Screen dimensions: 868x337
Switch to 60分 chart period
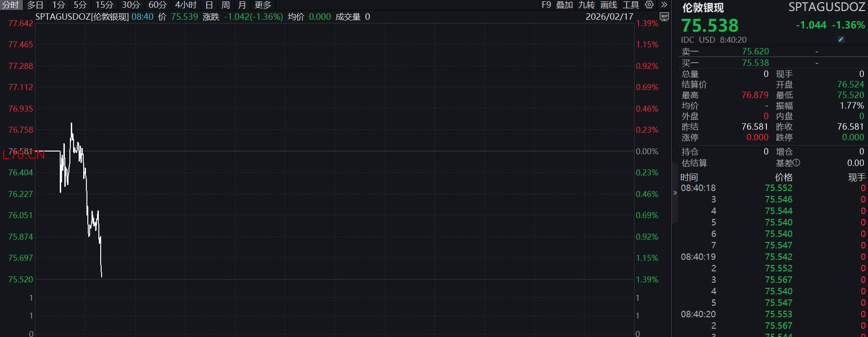pyautogui.click(x=157, y=5)
